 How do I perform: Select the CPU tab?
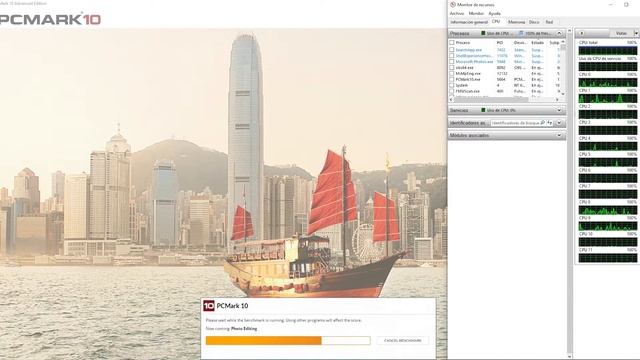coord(496,22)
